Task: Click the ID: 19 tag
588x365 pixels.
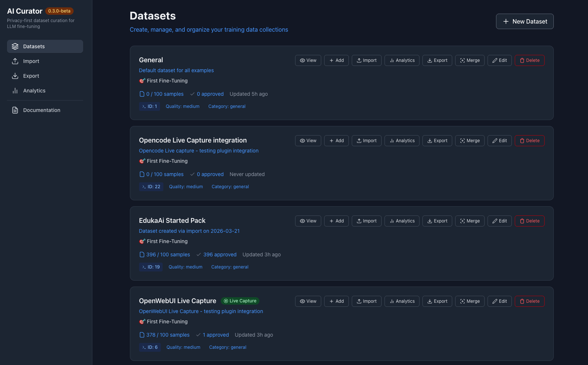Action: tap(151, 267)
